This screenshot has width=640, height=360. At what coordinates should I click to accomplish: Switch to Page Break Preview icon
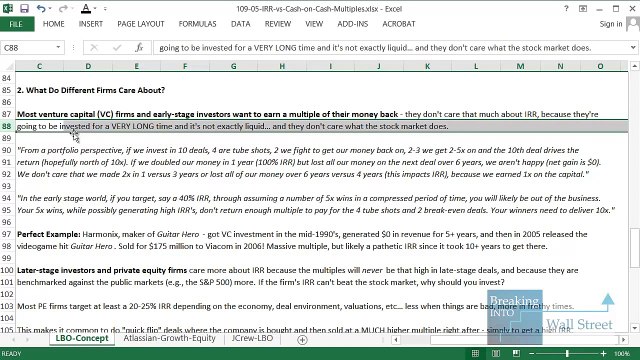pyautogui.click(x=516, y=353)
